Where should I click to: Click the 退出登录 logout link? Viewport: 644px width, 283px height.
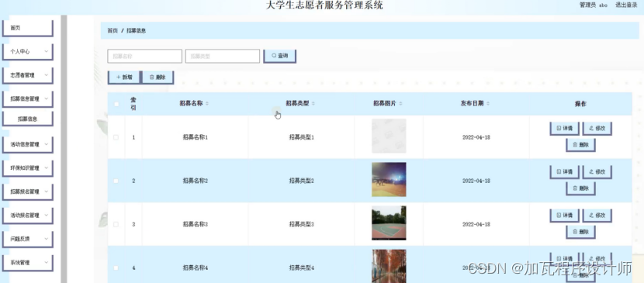(x=626, y=5)
